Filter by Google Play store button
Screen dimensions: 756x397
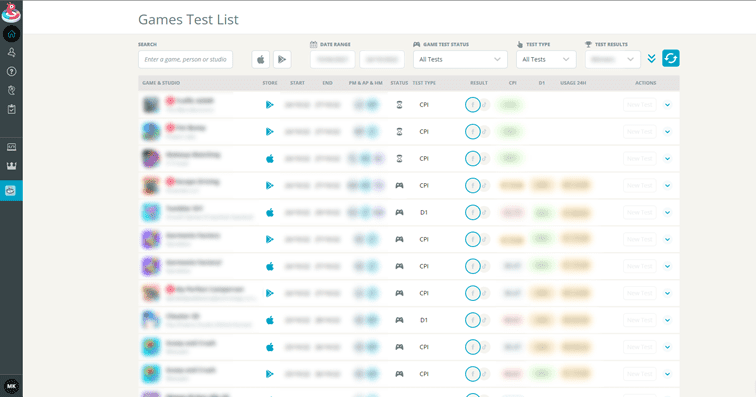click(x=282, y=59)
